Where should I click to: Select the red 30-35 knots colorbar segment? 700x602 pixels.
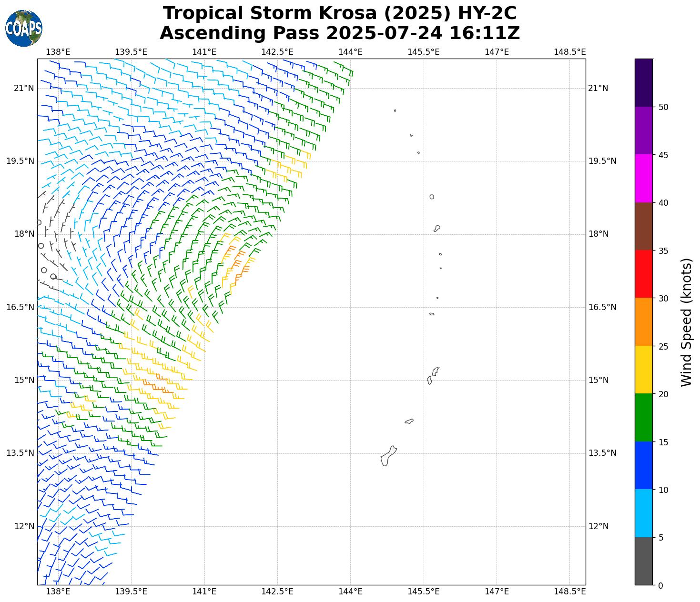[643, 274]
